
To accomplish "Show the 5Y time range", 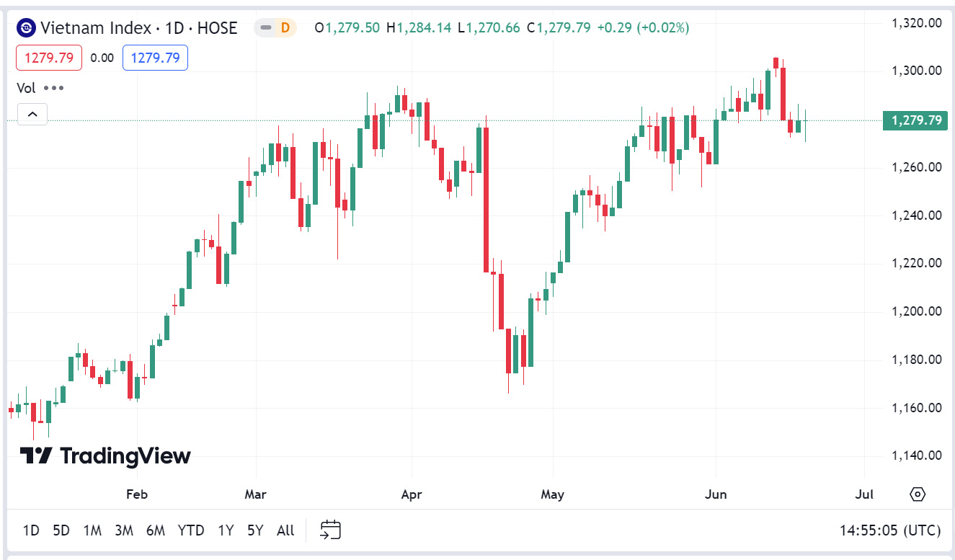I will point(255,530).
